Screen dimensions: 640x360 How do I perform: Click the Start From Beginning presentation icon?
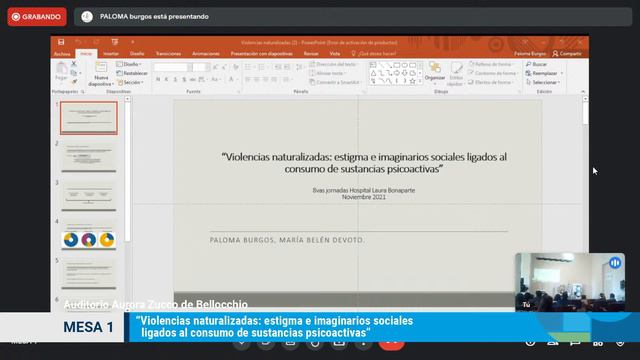point(115,42)
